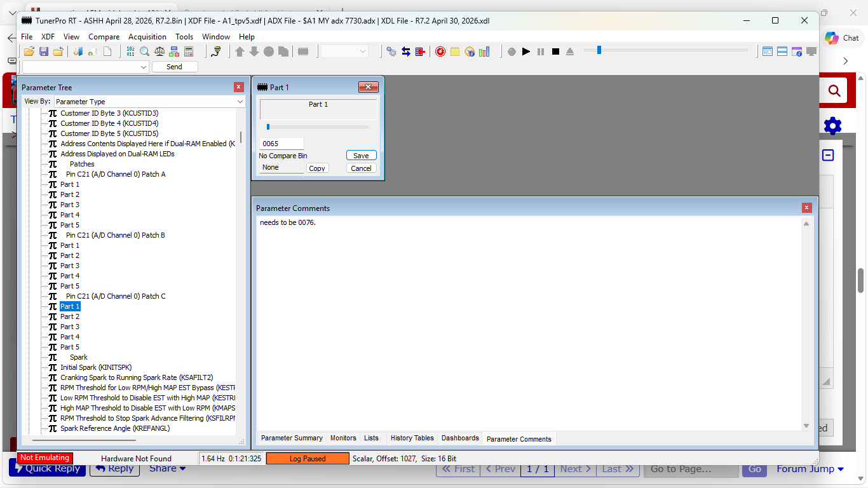Click the calculator toolbar icon
868x488 pixels.
[x=189, y=51]
